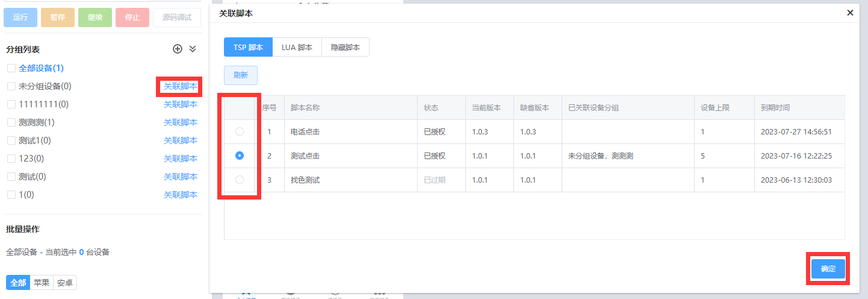868x299 pixels.
Task: Open 关联脚本 link for 未分组设备
Action: point(181,86)
